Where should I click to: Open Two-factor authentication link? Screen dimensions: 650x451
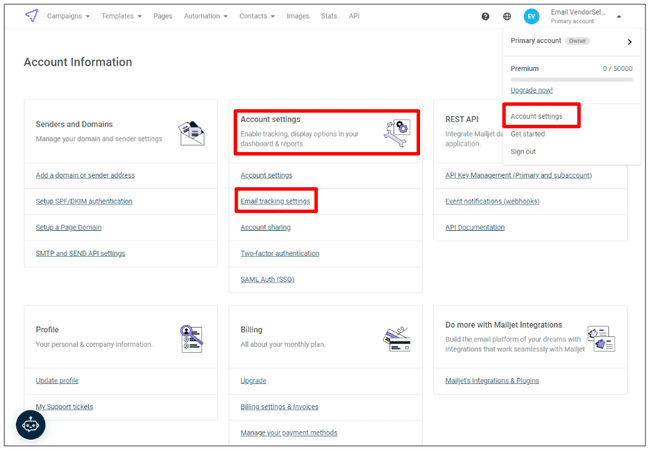point(280,253)
